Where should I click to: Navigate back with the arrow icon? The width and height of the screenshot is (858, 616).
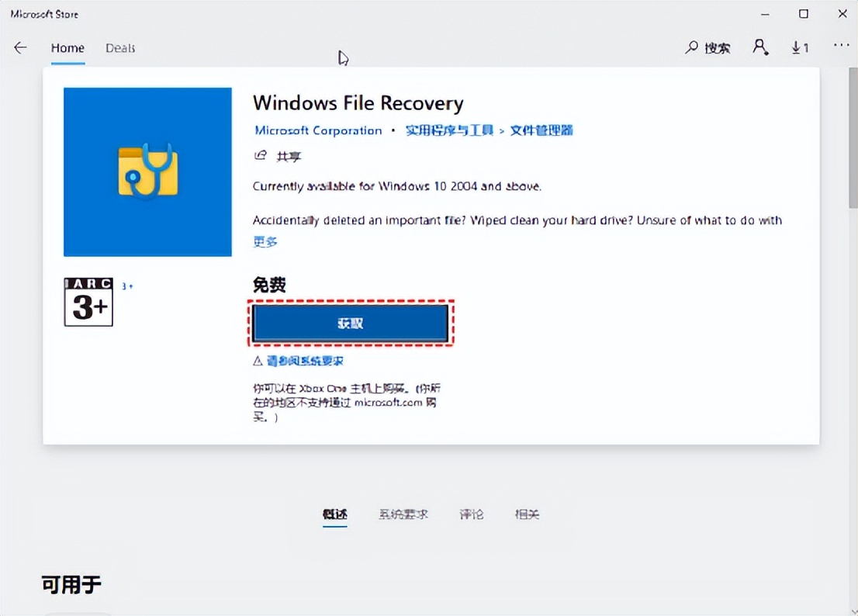(x=20, y=47)
